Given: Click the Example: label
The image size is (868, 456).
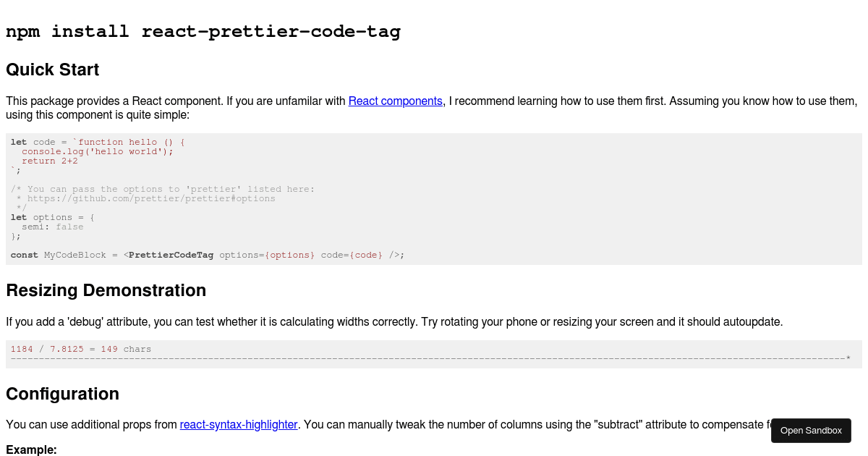Looking at the screenshot, I should point(31,449).
